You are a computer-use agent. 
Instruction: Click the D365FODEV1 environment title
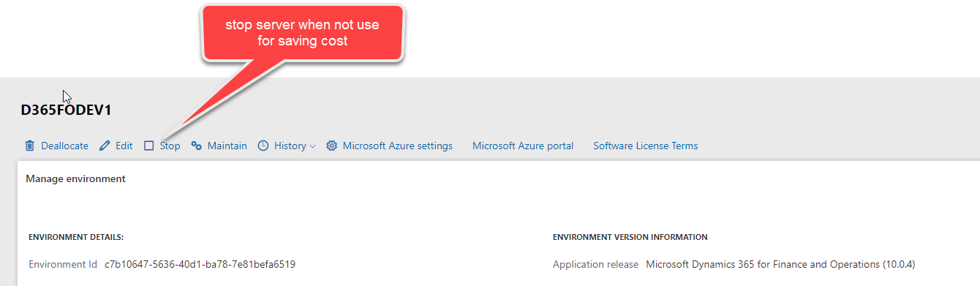67,110
